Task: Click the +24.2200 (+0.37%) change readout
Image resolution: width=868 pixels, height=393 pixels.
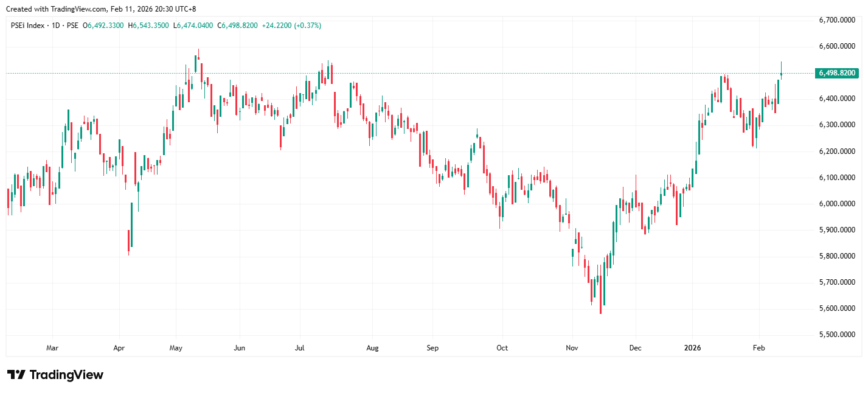Action: [x=291, y=26]
